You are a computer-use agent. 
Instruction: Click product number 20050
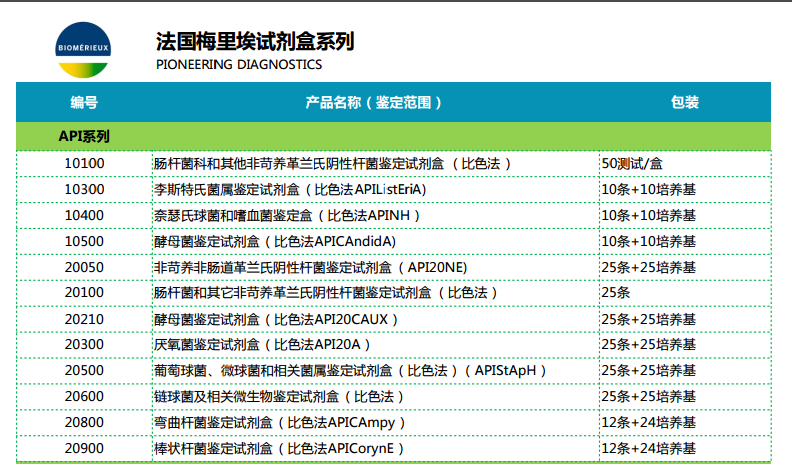pos(84,267)
